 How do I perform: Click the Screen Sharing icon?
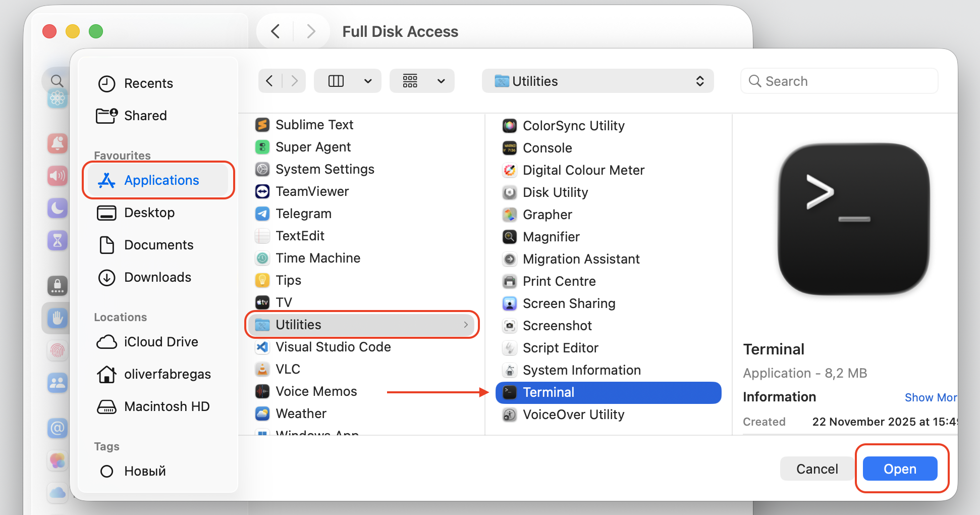[x=510, y=303]
